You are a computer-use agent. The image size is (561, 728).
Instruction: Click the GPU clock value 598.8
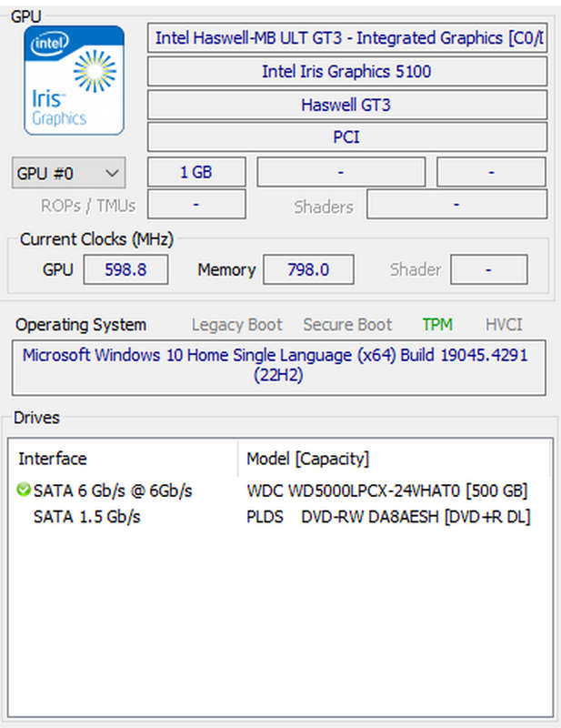coord(125,269)
